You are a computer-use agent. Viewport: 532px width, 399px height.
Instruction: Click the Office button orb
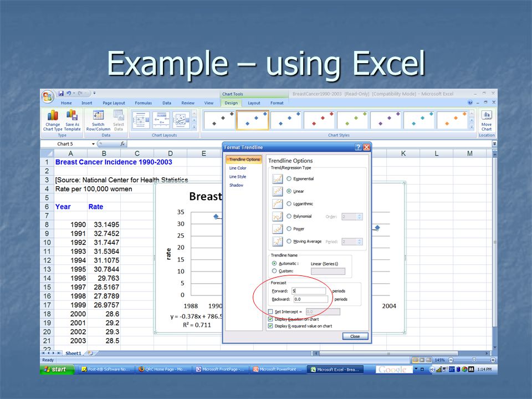48,96
